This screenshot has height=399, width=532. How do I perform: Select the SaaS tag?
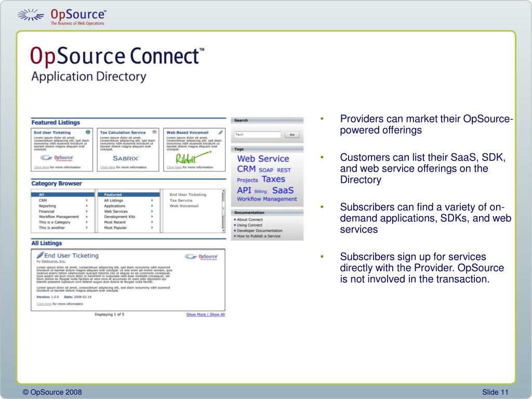click(x=283, y=190)
